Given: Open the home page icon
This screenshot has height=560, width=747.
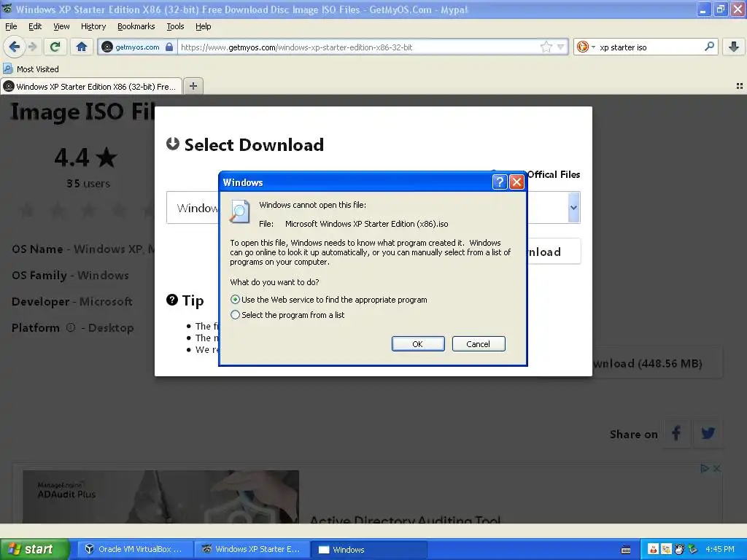Looking at the screenshot, I should 82,47.
